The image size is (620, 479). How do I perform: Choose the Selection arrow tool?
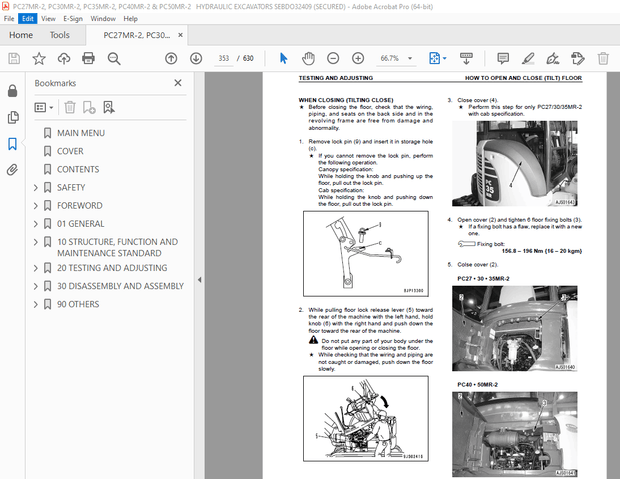click(284, 59)
